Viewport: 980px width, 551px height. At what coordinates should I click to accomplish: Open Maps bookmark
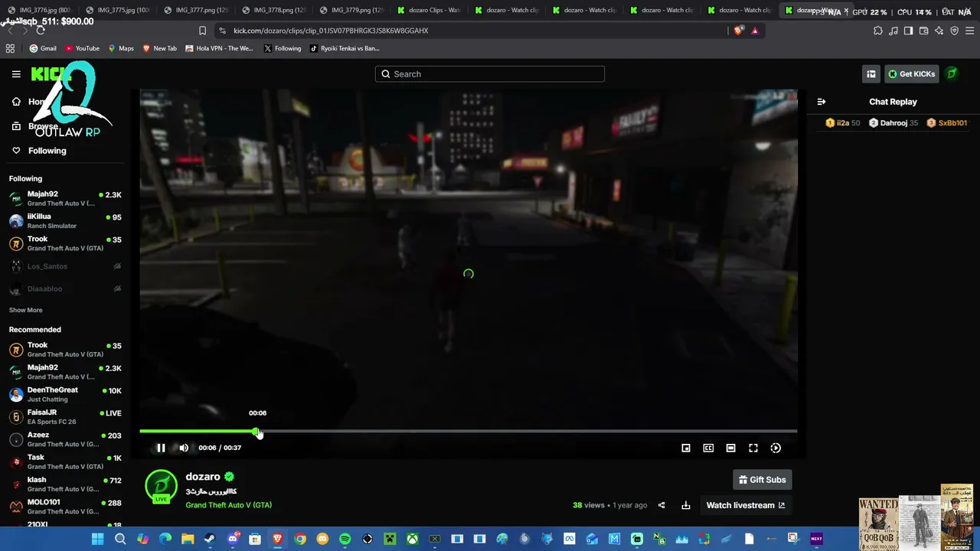click(121, 48)
